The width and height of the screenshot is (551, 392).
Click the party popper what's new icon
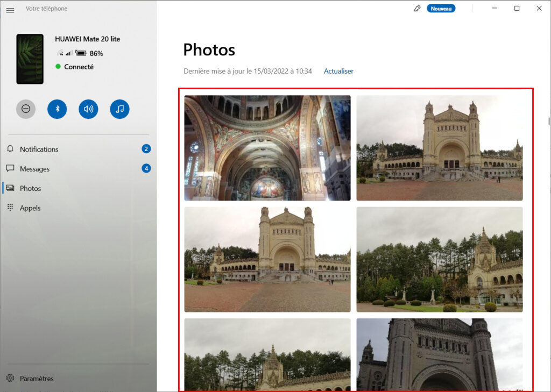[x=417, y=9]
